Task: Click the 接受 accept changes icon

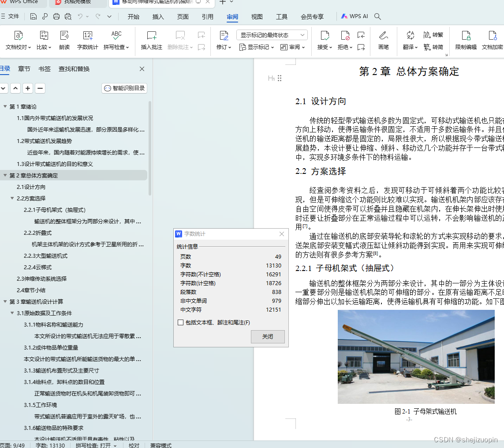Action: [325, 35]
